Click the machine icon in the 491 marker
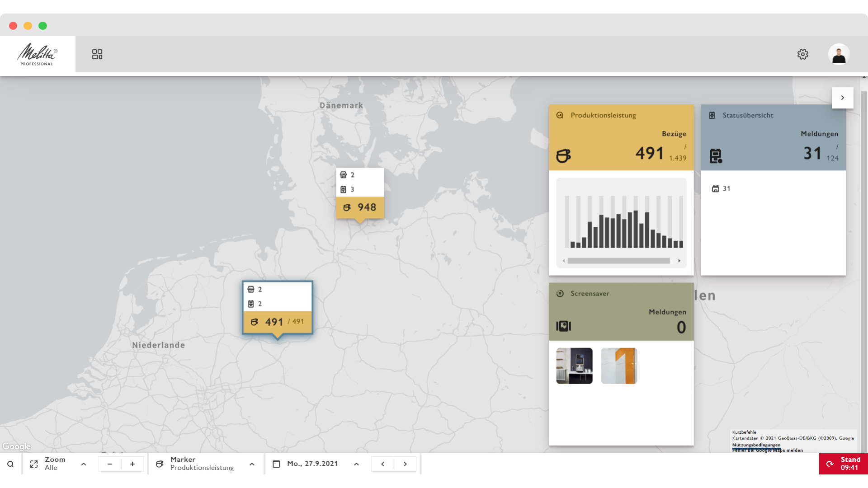This screenshot has height=488, width=868. (251, 304)
